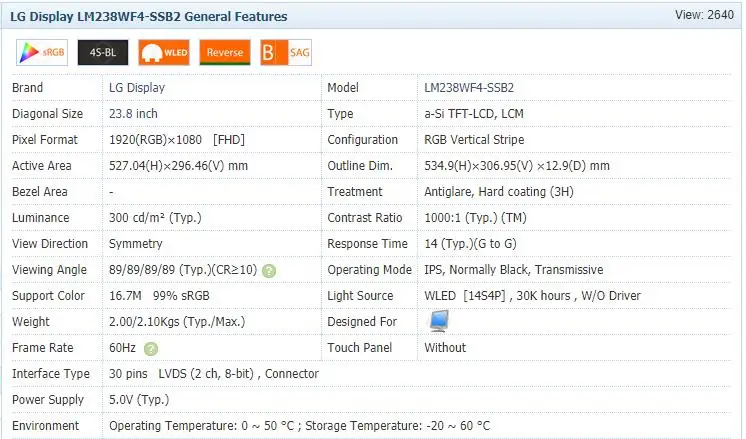Select the View Direction value Symmetry
Viewport: 746px width, 439px height.
pyautogui.click(x=136, y=244)
